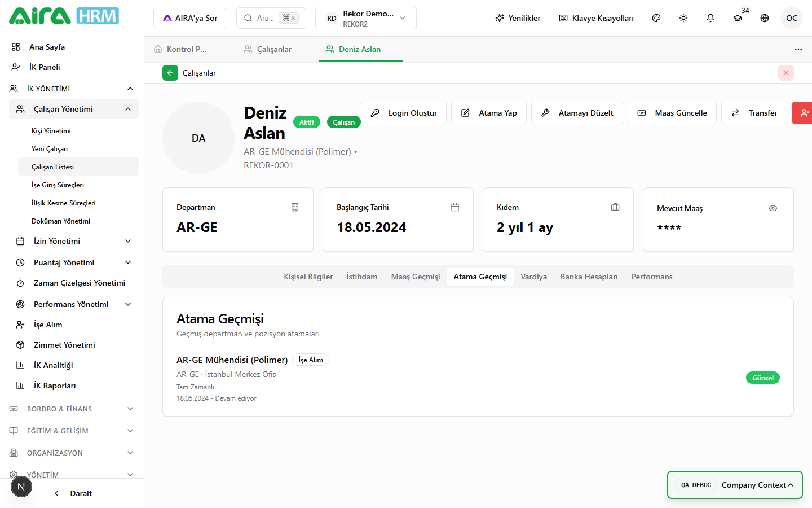Click Maaş Güncelle button
812x508 pixels.
click(x=672, y=113)
